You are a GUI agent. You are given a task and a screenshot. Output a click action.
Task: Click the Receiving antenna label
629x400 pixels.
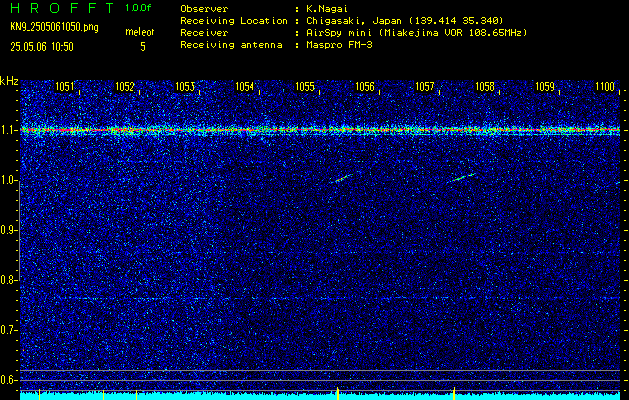pos(231,45)
